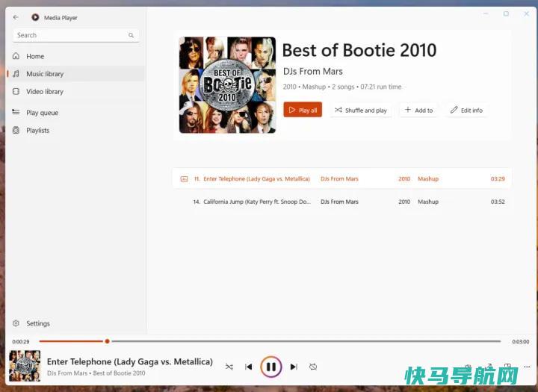This screenshot has height=392, width=538.
Task: Click the playback seek slider thumb
Action: click(x=107, y=341)
